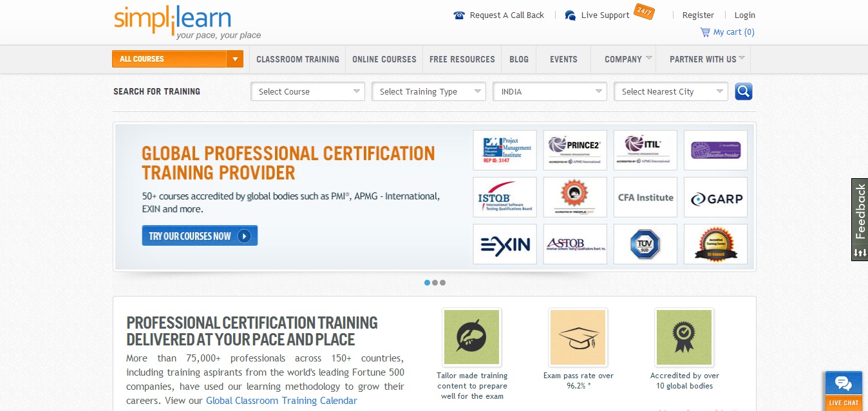
Task: Click the telephone icon beside Request A Call Back
Action: click(459, 15)
